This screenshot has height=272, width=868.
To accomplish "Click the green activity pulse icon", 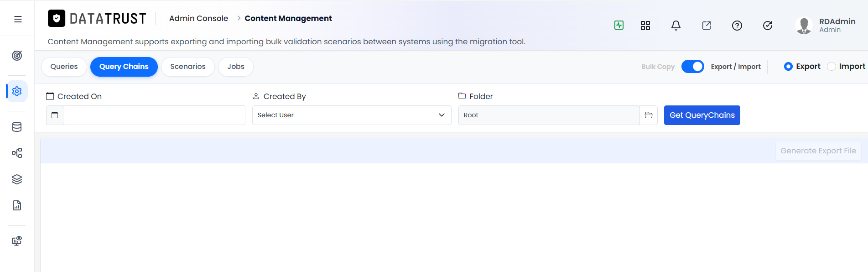I will 619,25.
